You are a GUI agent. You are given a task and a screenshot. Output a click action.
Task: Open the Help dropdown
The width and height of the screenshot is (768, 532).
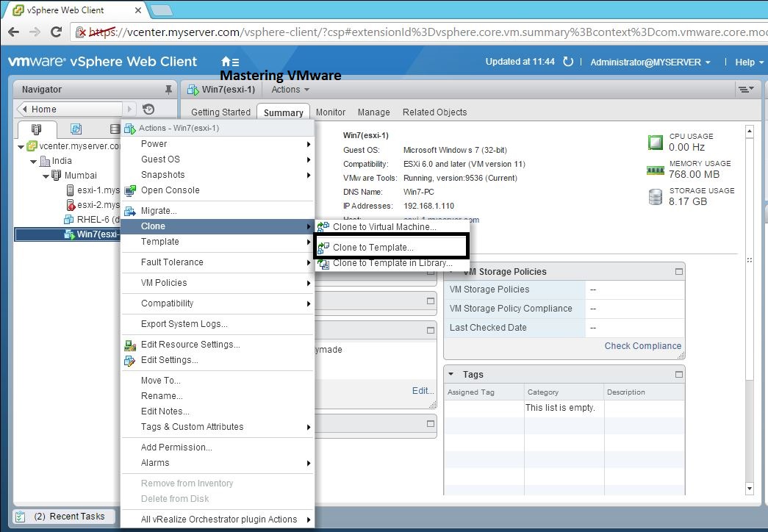pos(749,62)
